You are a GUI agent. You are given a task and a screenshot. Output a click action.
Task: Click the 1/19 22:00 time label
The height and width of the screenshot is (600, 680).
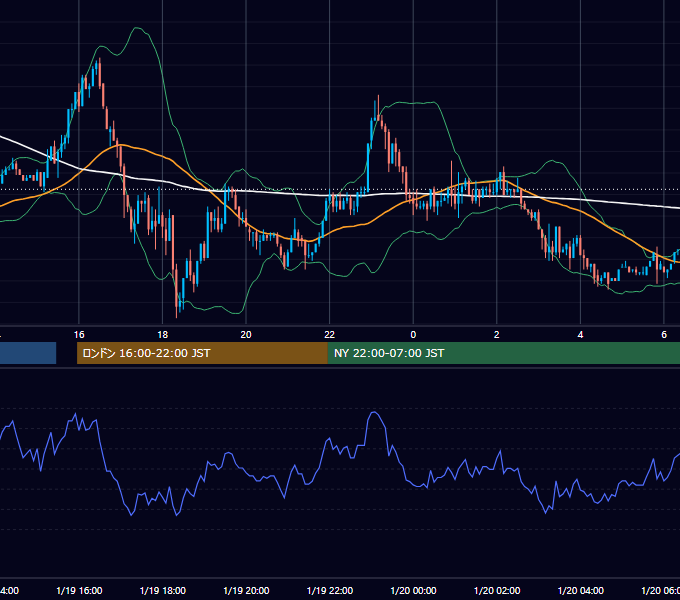click(x=330, y=590)
